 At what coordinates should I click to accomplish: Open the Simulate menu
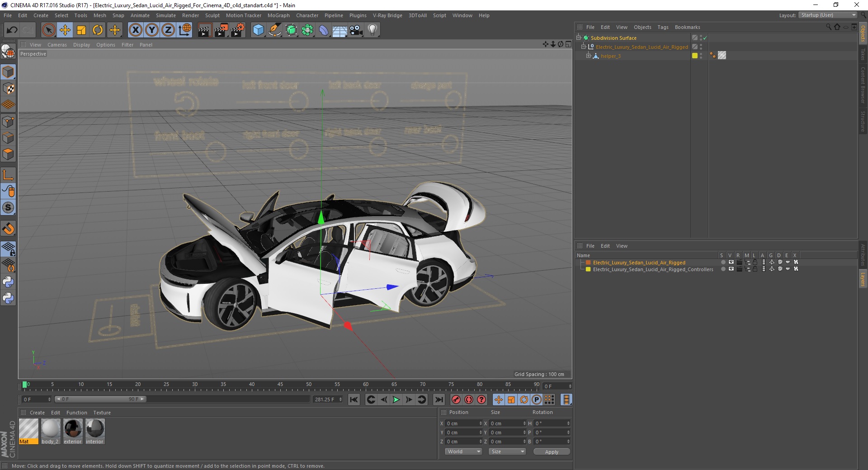click(x=166, y=15)
